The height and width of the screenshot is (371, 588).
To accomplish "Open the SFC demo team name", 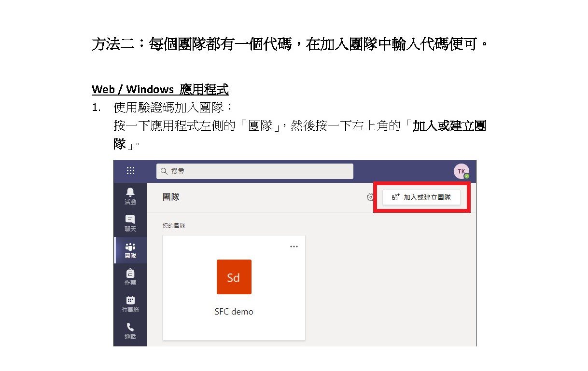I will (234, 312).
